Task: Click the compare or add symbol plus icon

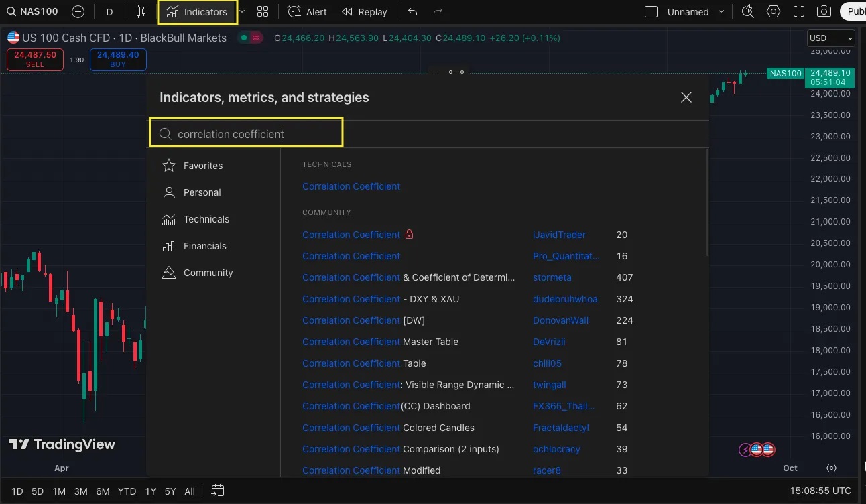Action: click(x=78, y=11)
